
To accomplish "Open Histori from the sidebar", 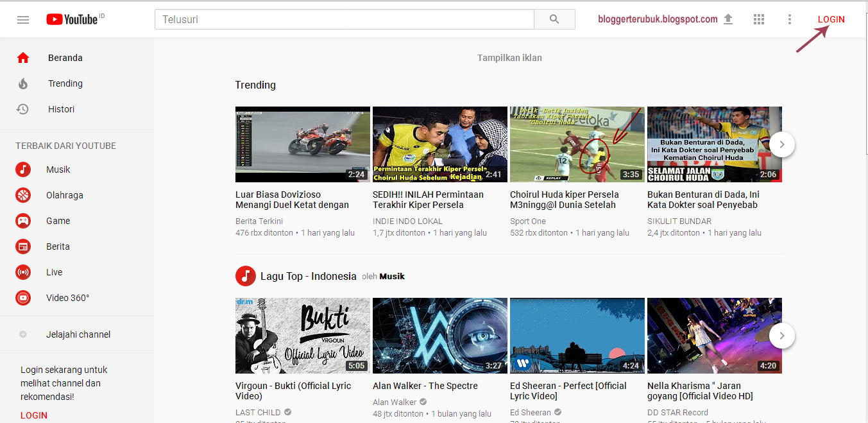I will click(61, 108).
